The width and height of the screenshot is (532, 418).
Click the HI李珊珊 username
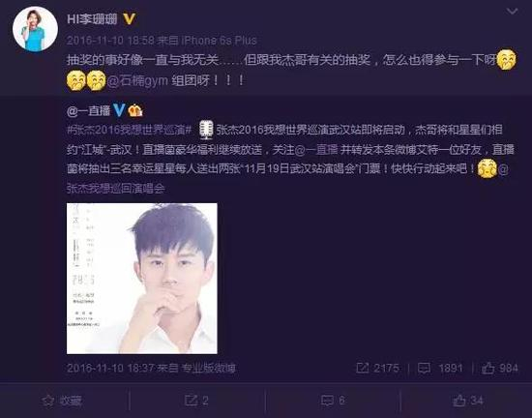[92, 19]
